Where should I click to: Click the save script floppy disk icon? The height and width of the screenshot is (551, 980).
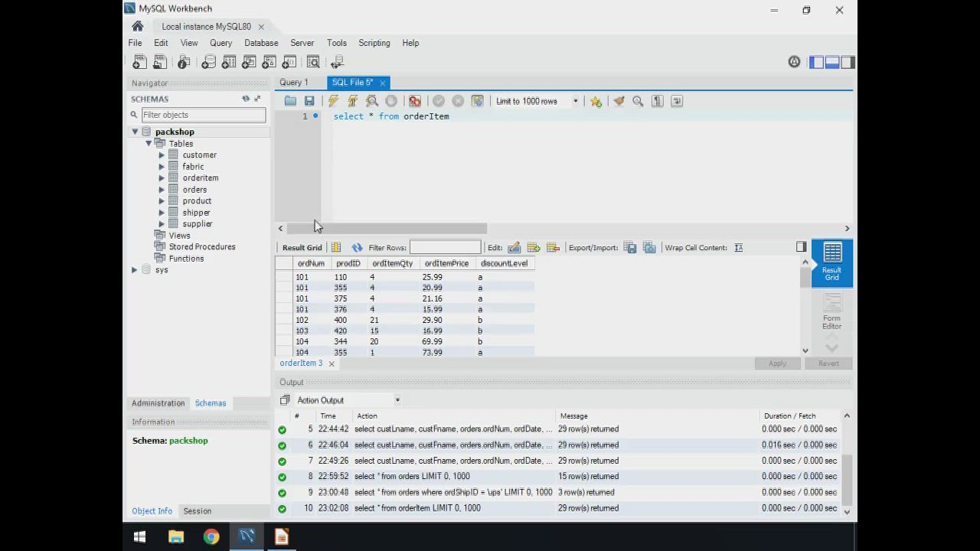click(x=309, y=101)
